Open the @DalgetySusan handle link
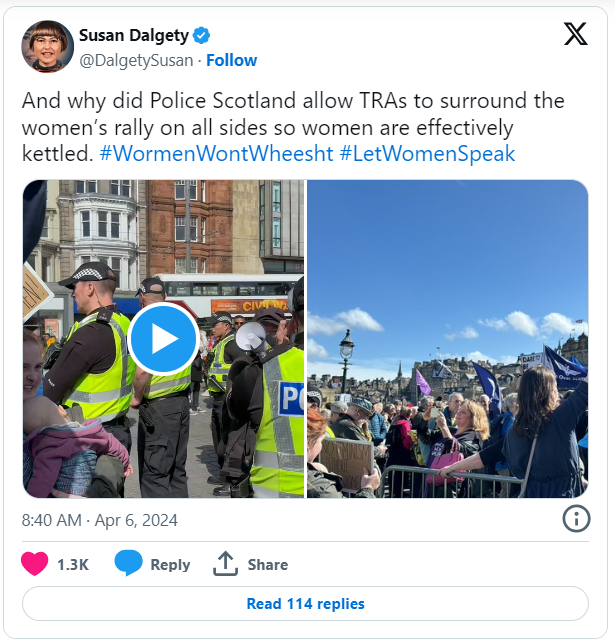615x642 pixels. click(136, 60)
